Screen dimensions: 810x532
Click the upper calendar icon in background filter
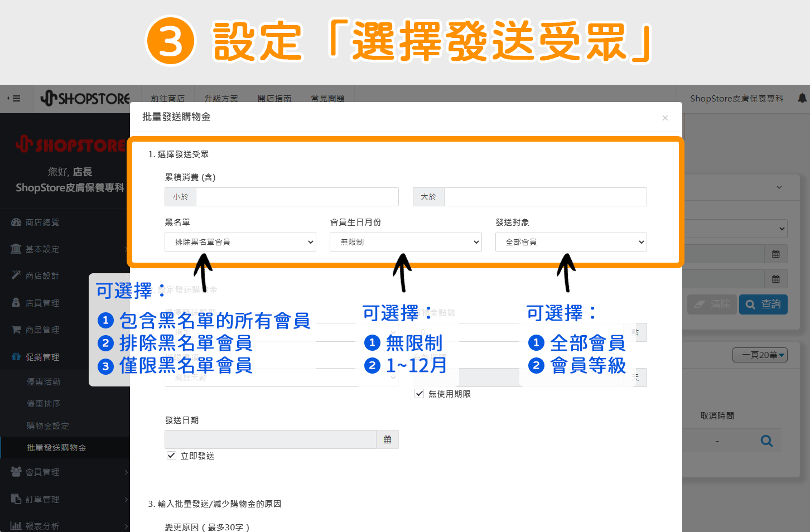coord(776,254)
